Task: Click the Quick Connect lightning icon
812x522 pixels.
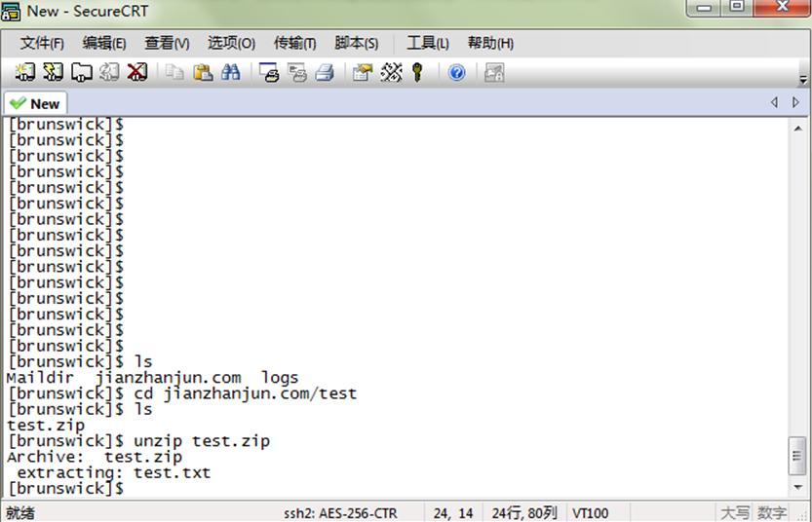Action: [x=53, y=72]
